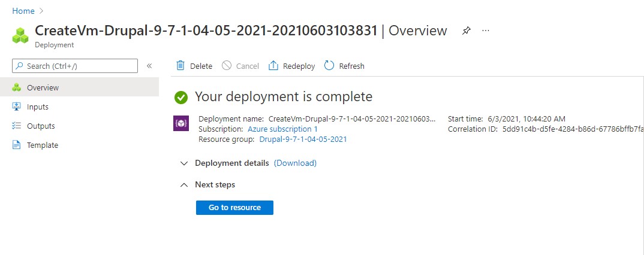Click the Delete trash icon
The height and width of the screenshot is (255, 644).
[x=180, y=66]
